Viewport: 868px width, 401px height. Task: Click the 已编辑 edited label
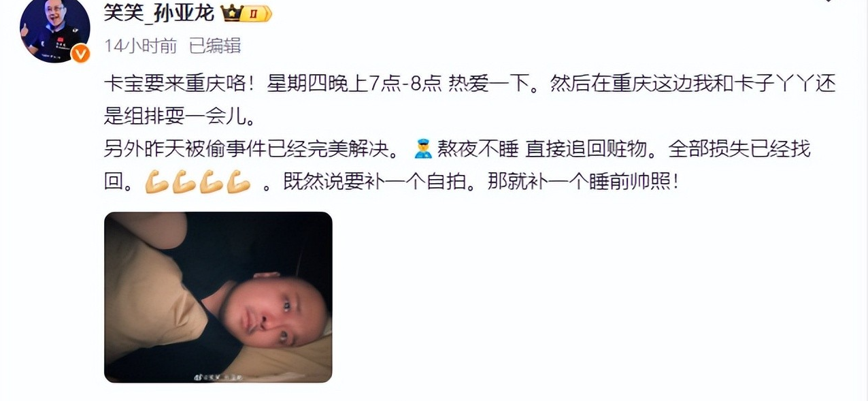[215, 46]
